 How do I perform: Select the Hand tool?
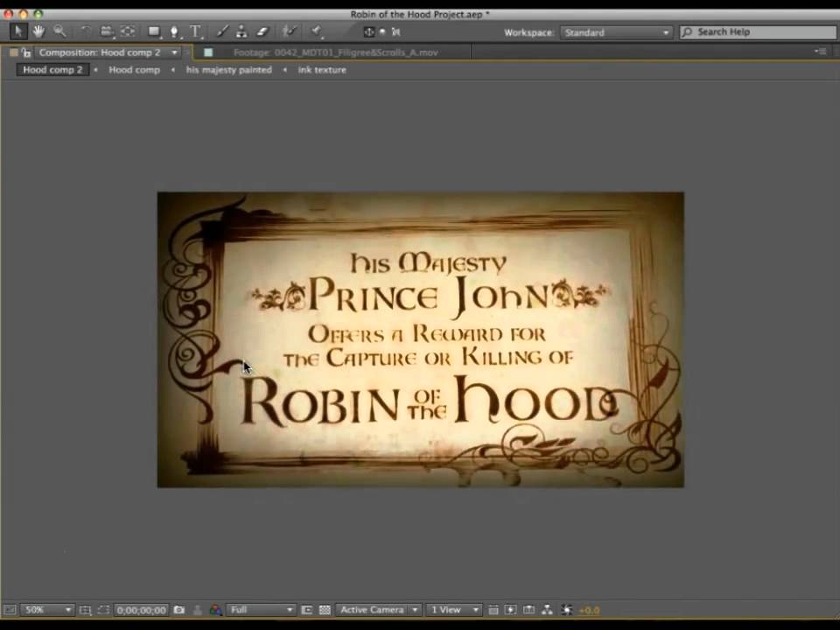coord(38,31)
